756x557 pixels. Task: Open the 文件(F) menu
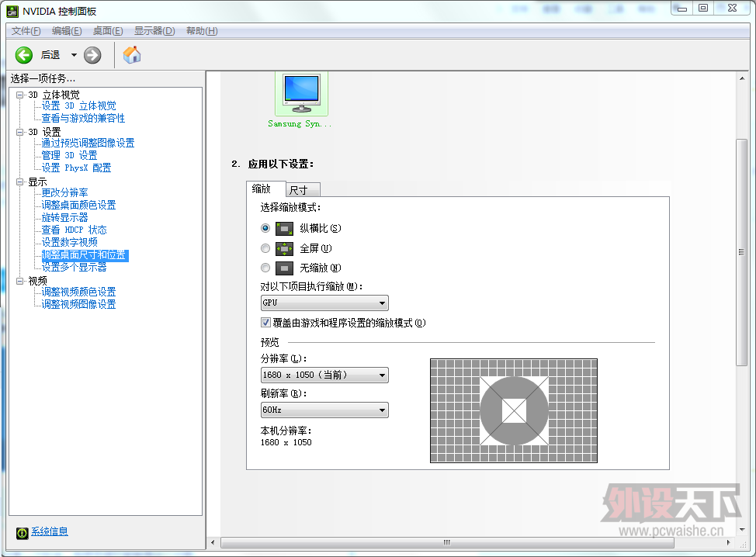pyautogui.click(x=26, y=31)
